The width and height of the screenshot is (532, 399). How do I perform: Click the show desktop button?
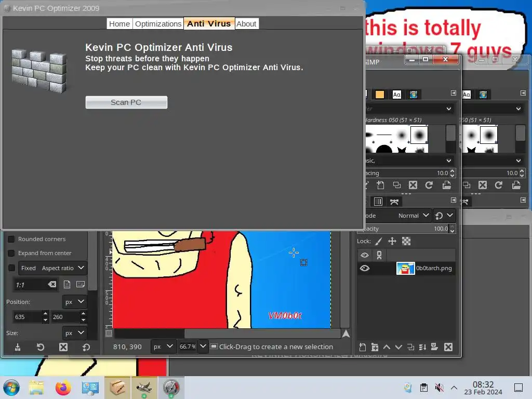click(x=518, y=388)
